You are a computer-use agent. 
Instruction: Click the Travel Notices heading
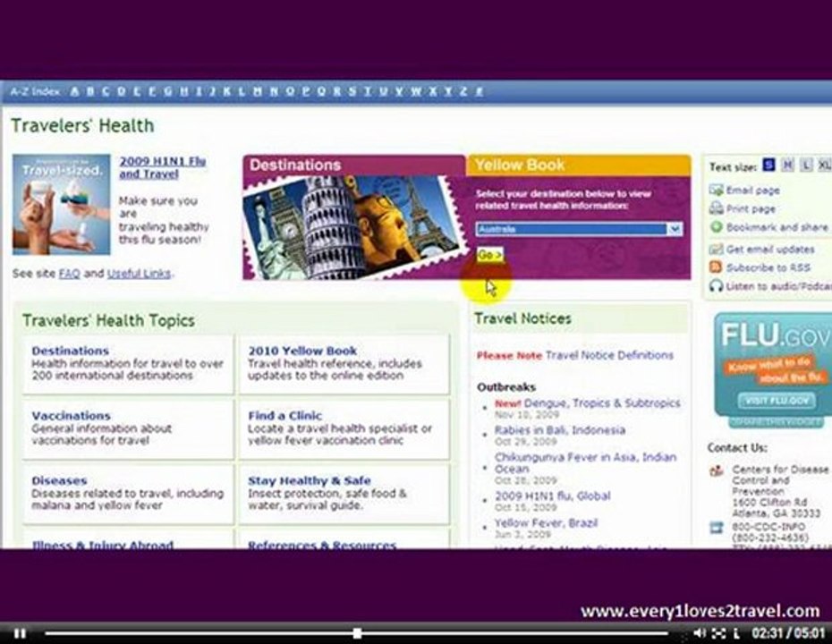click(x=522, y=318)
